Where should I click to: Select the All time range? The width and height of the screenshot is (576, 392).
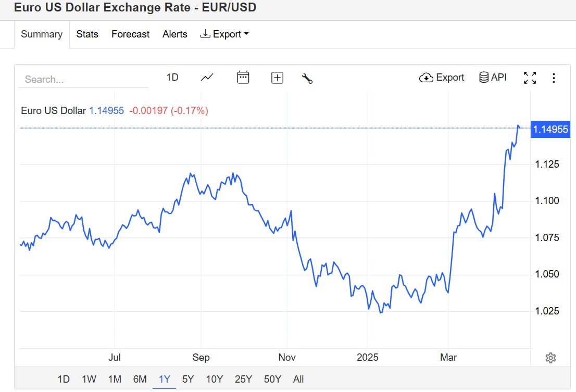point(298,379)
